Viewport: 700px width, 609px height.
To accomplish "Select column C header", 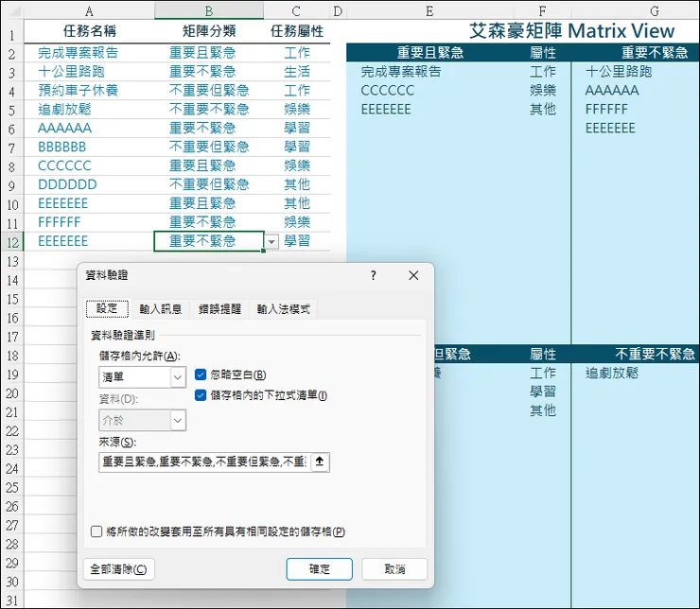I will tap(296, 10).
